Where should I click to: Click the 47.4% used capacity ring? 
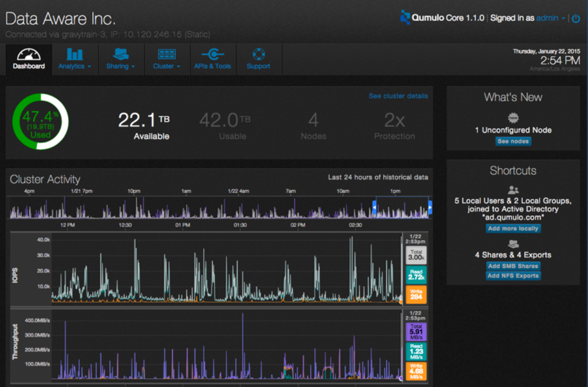pos(41,121)
